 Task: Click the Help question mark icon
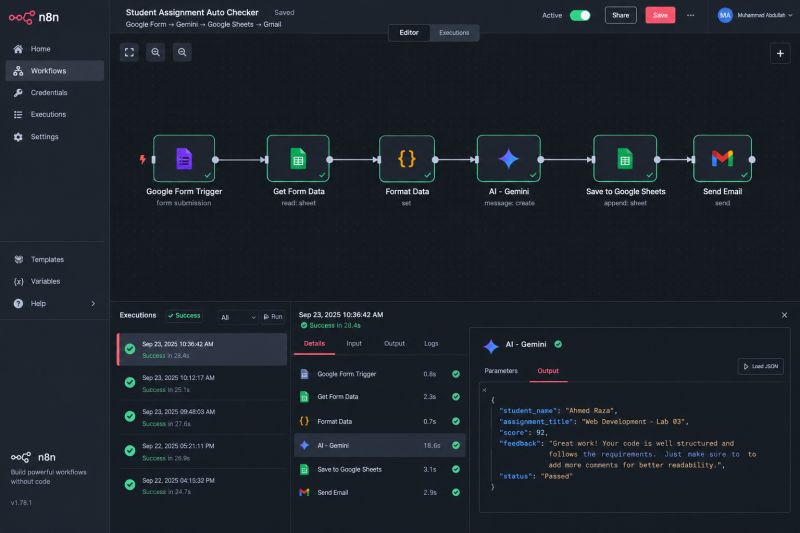[x=18, y=303]
